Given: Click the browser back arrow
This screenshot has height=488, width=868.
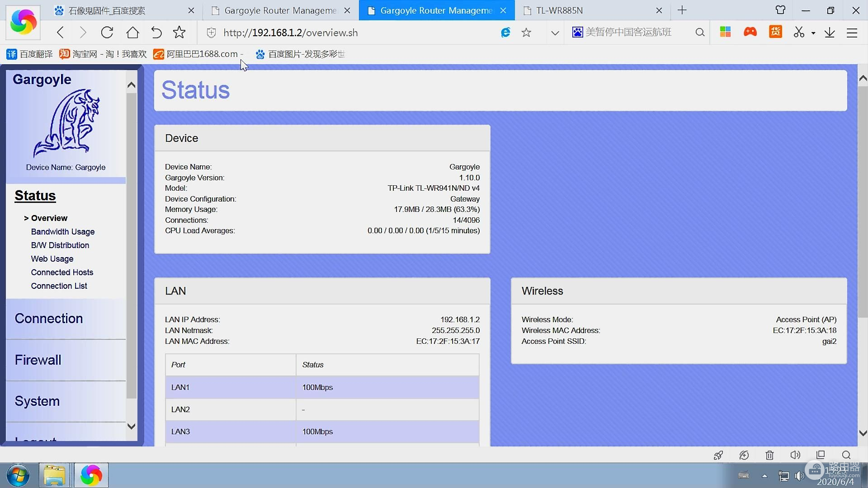Looking at the screenshot, I should point(61,33).
